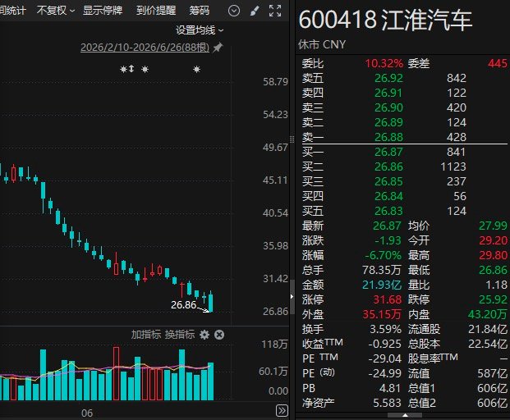Open the 不复权 adjustment dropdown
This screenshot has width=510, height=420.
click(x=56, y=11)
